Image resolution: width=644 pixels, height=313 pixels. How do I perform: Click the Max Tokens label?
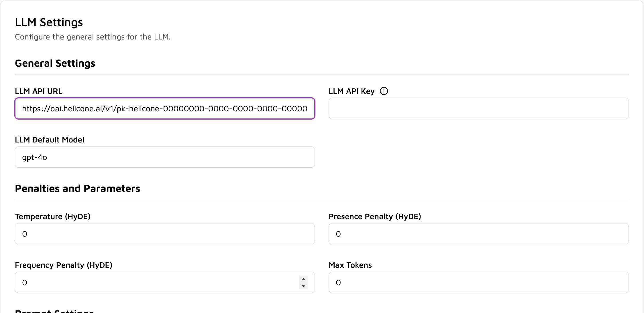350,265
